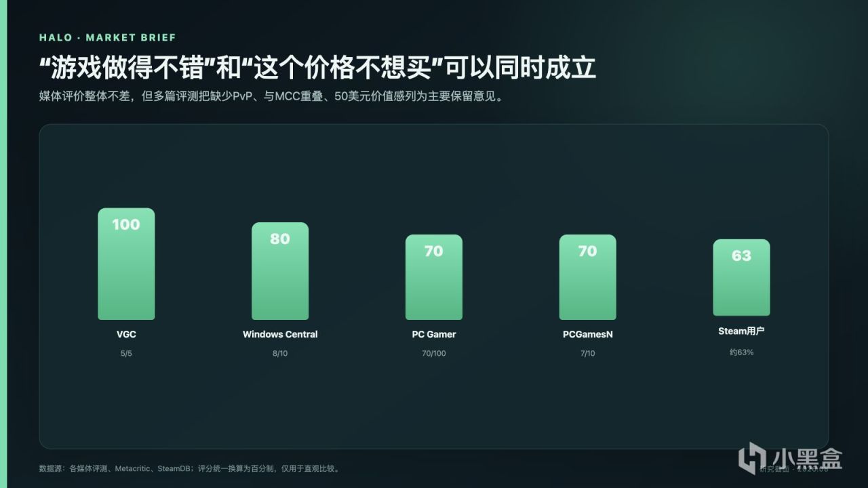Click the "5/5" score under VGC
The width and height of the screenshot is (868, 488).
coord(126,353)
